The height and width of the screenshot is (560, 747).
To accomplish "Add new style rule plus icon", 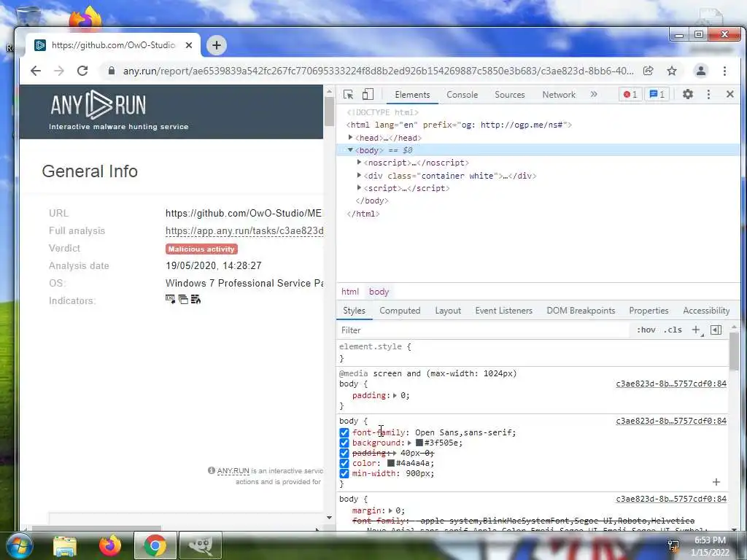I will click(x=696, y=330).
